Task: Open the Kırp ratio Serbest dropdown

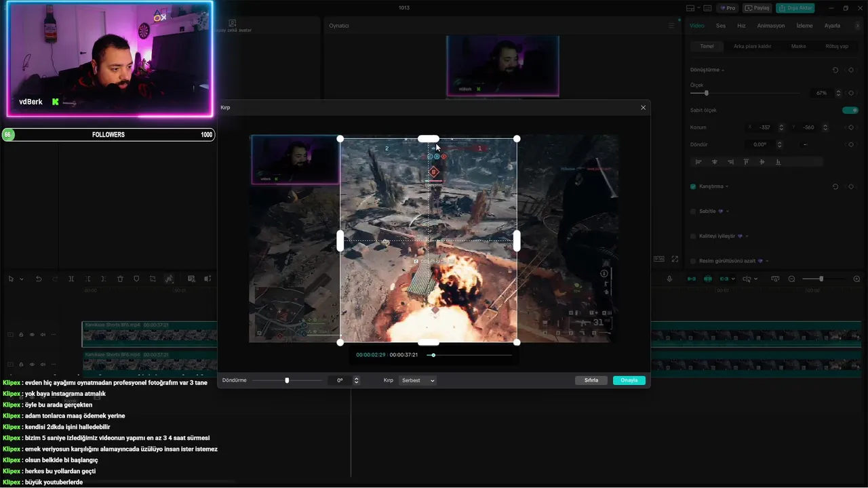Action: pos(418,380)
